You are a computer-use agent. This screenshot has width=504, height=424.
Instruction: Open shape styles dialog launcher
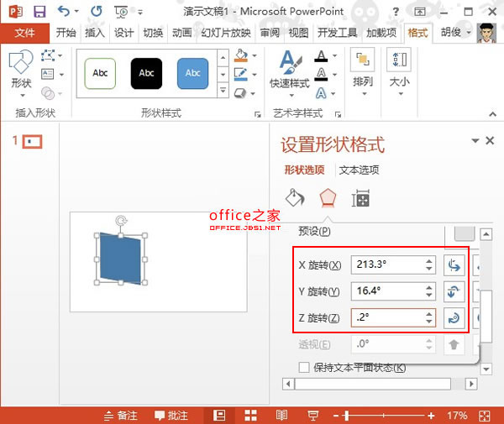(x=258, y=114)
